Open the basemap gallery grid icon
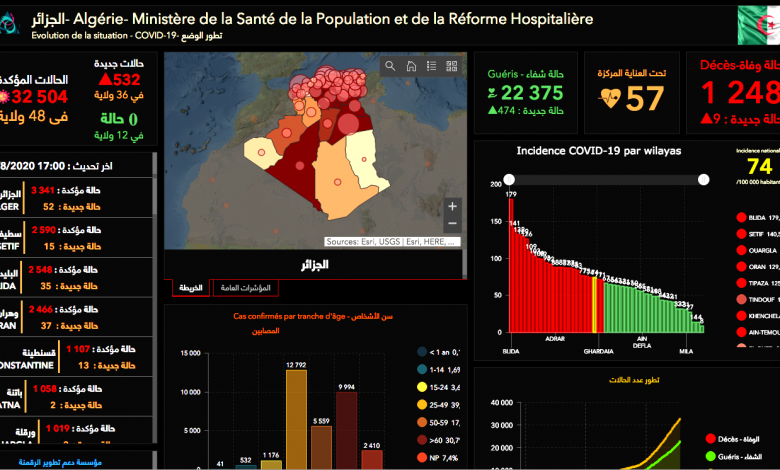Image resolution: width=780 pixels, height=470 pixels. tap(452, 66)
